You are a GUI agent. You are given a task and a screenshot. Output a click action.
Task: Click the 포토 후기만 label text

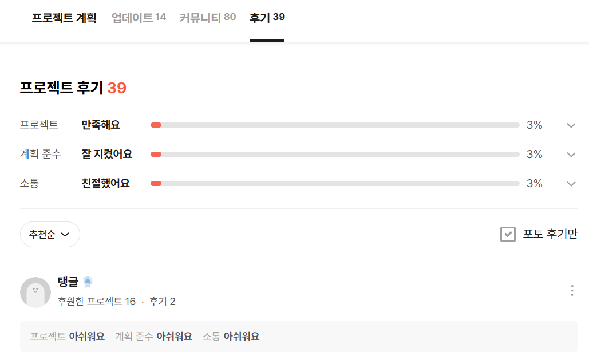[550, 234]
